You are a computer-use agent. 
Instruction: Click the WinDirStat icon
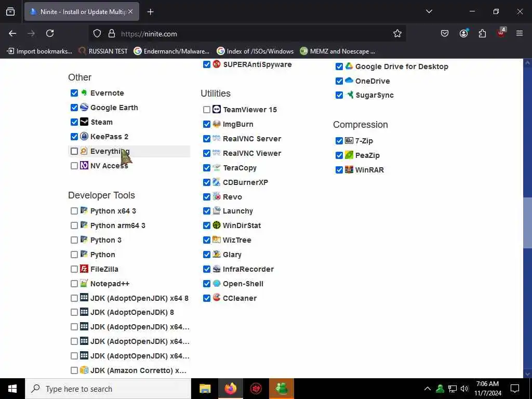217,225
